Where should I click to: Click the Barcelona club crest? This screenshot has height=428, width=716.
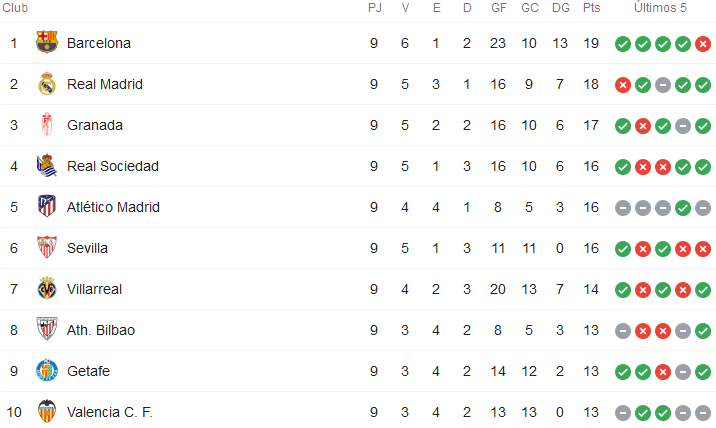coord(47,42)
